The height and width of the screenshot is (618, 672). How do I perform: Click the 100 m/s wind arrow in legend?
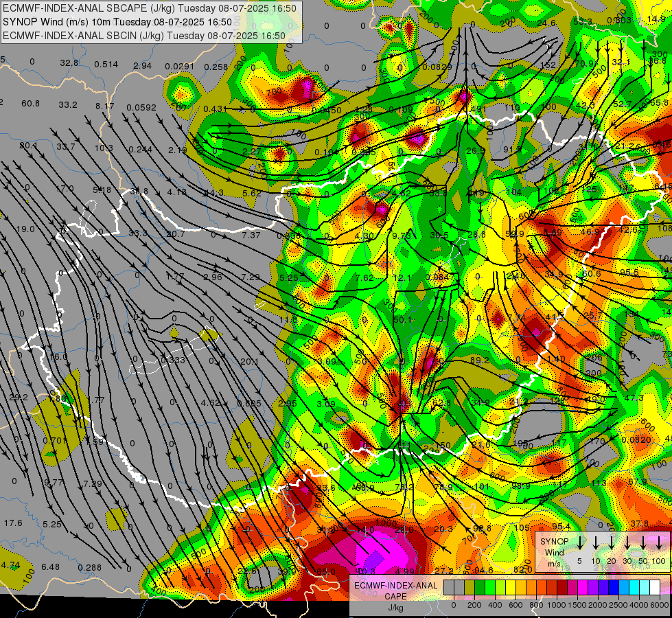click(x=659, y=543)
